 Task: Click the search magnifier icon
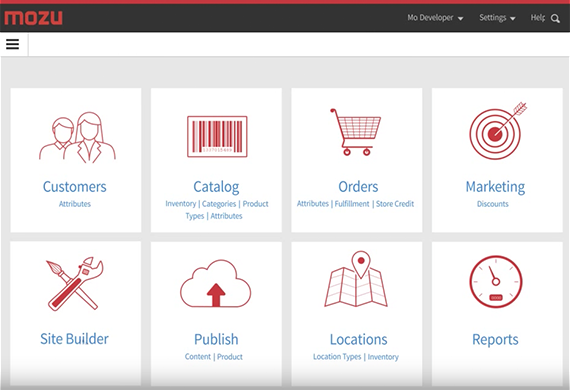[555, 18]
